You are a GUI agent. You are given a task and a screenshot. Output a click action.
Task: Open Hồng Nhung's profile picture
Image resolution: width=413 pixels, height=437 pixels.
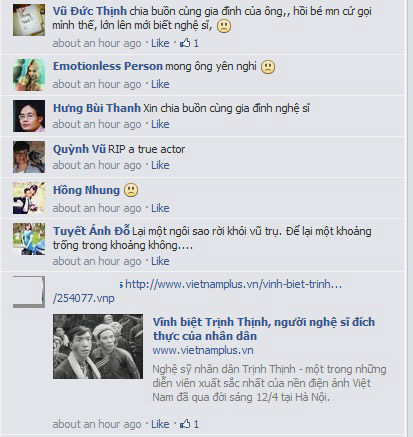[29, 198]
